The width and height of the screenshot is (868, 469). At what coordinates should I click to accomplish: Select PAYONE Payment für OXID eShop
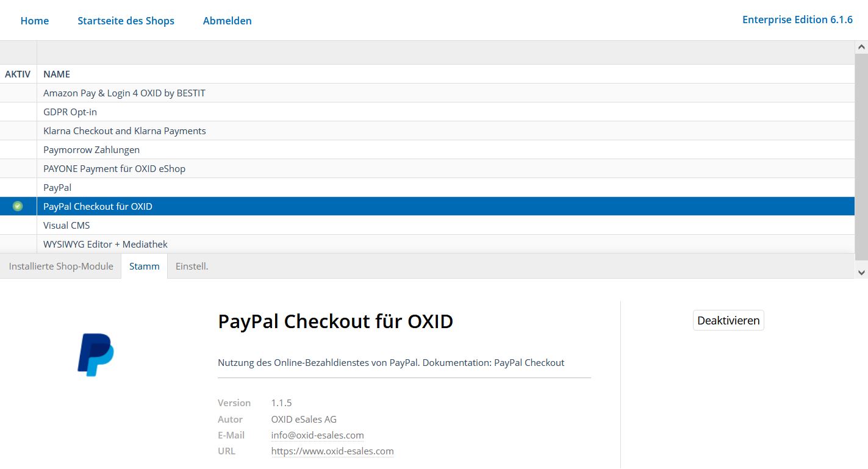114,168
